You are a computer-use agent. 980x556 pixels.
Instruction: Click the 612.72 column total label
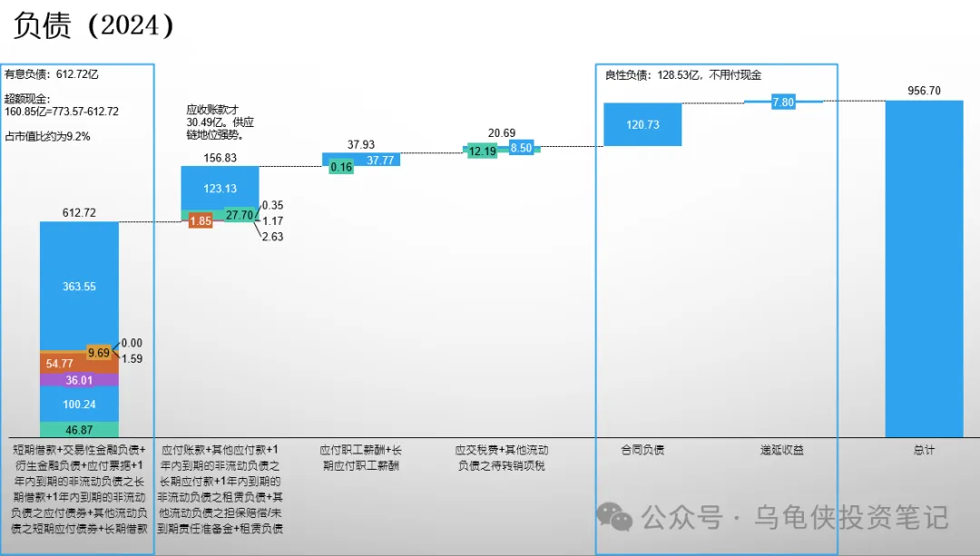click(79, 213)
